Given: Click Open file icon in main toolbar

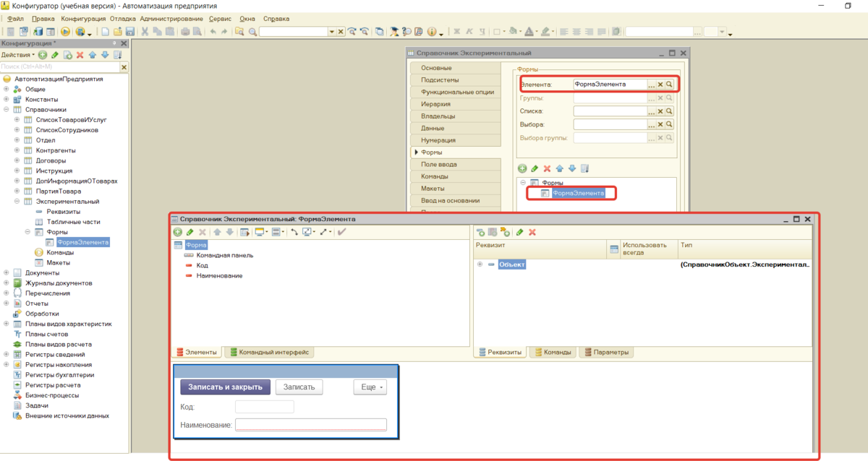Looking at the screenshot, I should (118, 32).
